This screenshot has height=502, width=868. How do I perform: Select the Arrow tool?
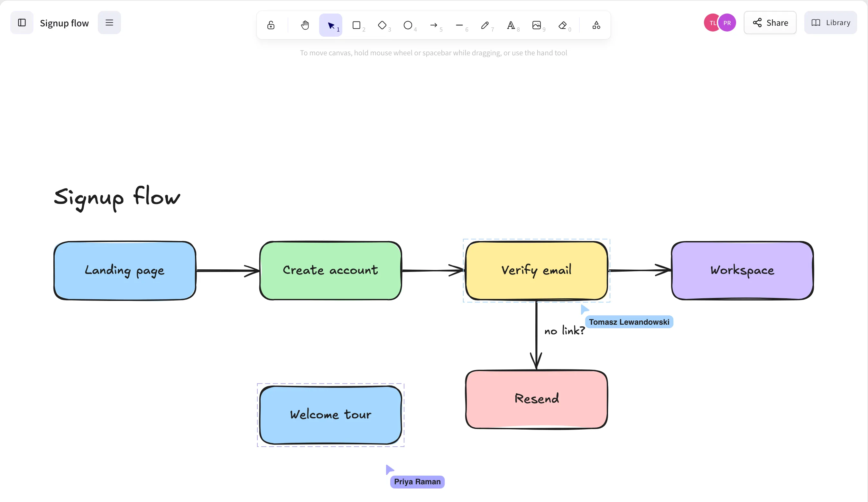click(434, 25)
